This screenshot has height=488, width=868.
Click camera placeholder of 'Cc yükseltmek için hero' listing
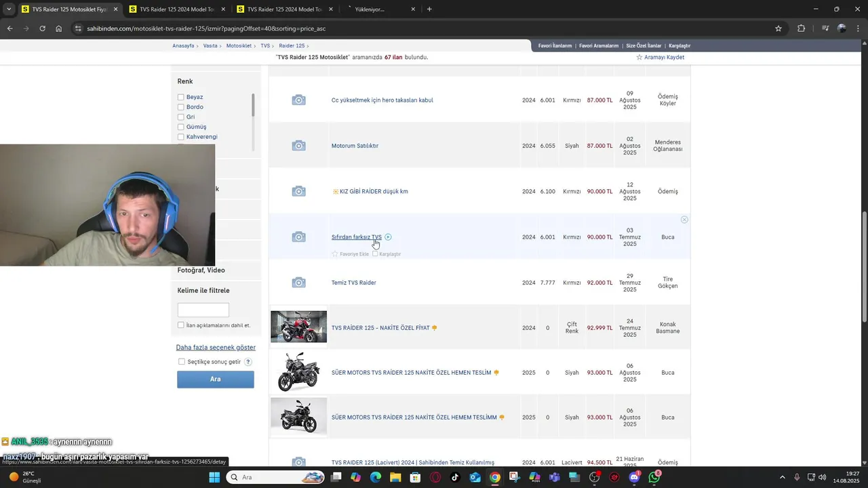(298, 100)
